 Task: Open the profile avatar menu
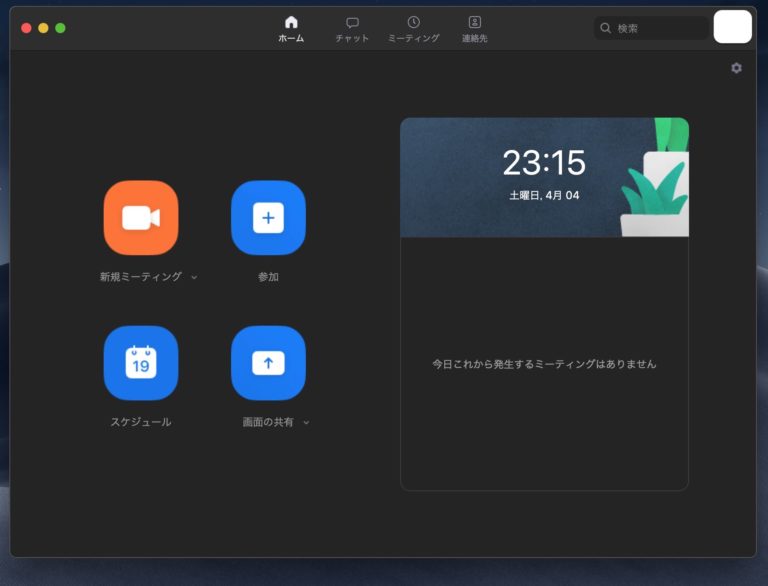(x=732, y=27)
